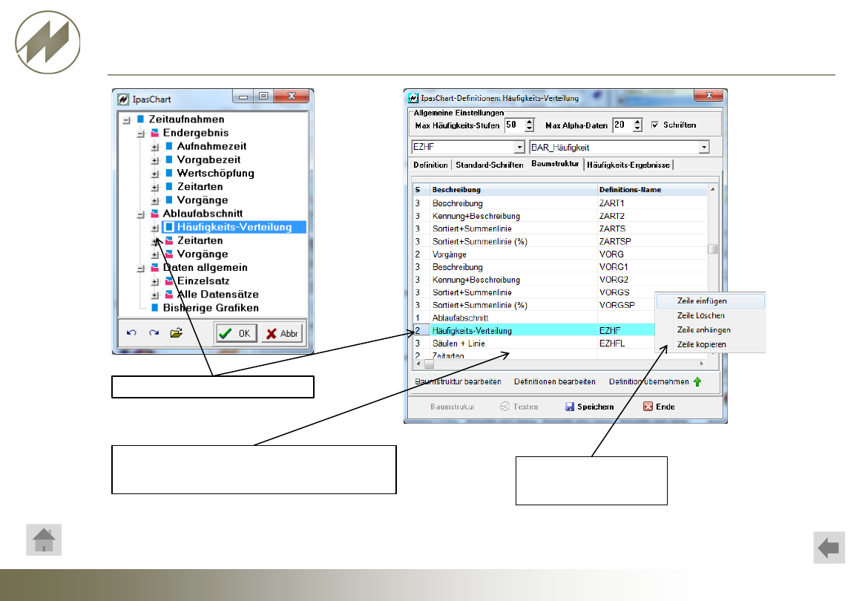Collapse the Endergebnis tree node
This screenshot has width=868, height=601.
click(141, 134)
